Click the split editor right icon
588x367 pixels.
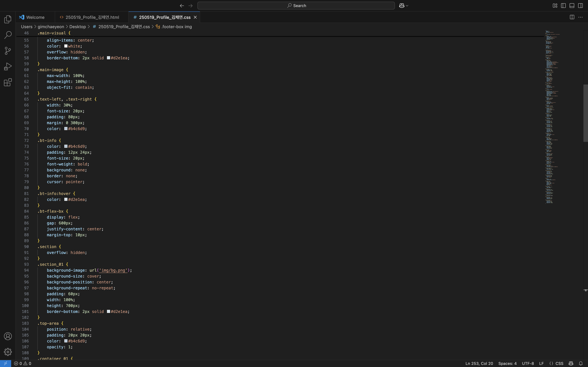click(x=572, y=17)
